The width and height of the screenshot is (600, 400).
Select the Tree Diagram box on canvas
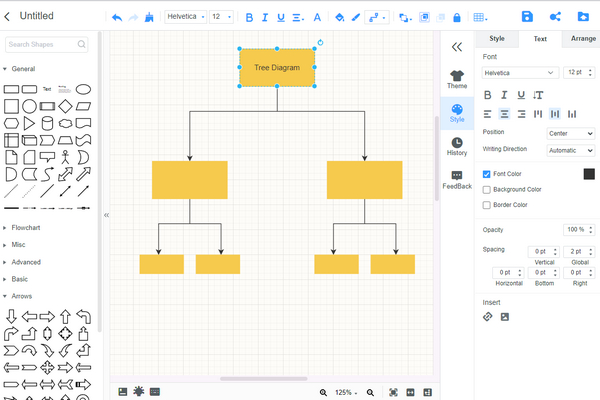pos(277,67)
